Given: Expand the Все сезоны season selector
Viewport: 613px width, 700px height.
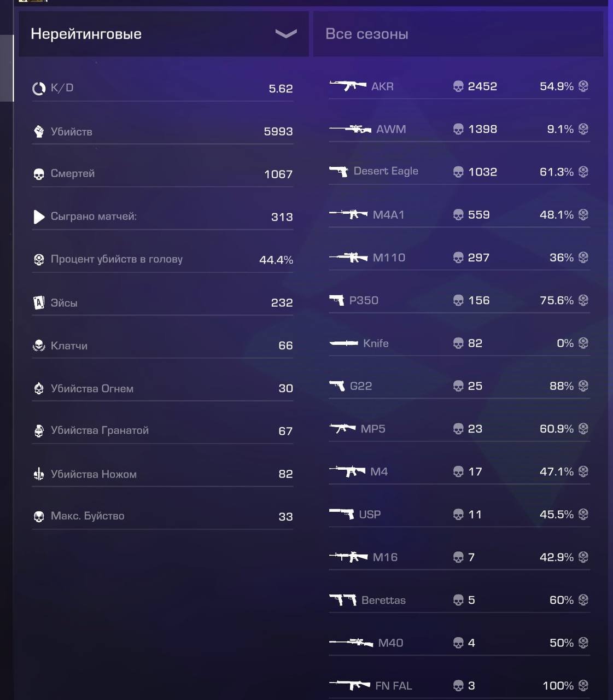Looking at the screenshot, I should click(458, 34).
